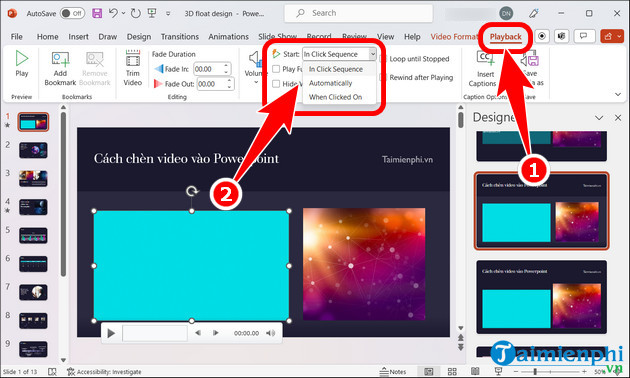Go to the Design tab
This screenshot has width=630, height=378.
pyautogui.click(x=139, y=37)
